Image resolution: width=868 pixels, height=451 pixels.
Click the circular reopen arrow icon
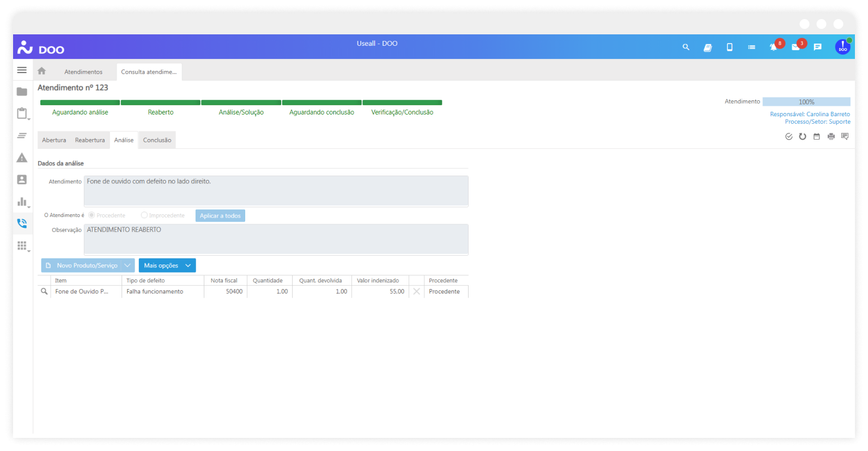[803, 136]
